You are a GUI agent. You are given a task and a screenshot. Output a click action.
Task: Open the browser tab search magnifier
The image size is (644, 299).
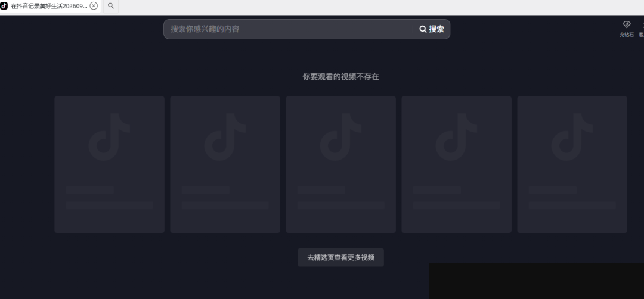tap(111, 6)
